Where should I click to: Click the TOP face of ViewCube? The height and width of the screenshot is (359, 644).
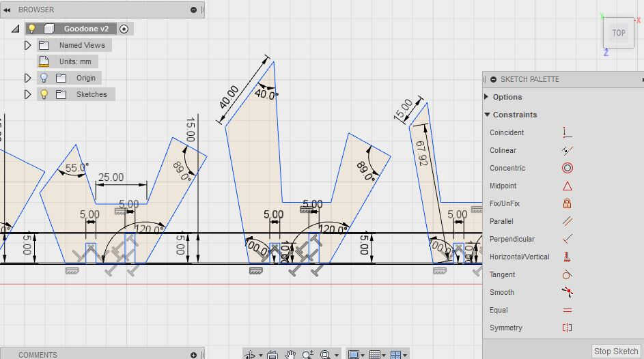click(619, 33)
